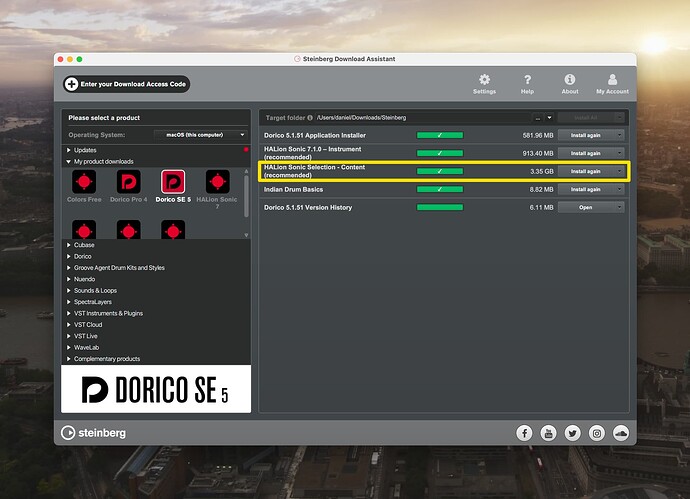Expand Complementary products category
This screenshot has width=690, height=499.
point(69,359)
